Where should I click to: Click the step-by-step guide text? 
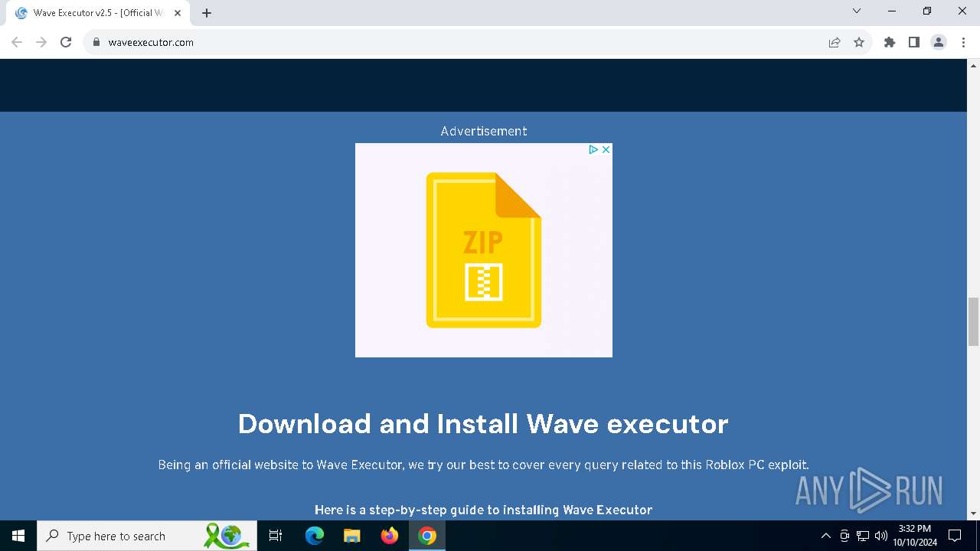(x=483, y=510)
